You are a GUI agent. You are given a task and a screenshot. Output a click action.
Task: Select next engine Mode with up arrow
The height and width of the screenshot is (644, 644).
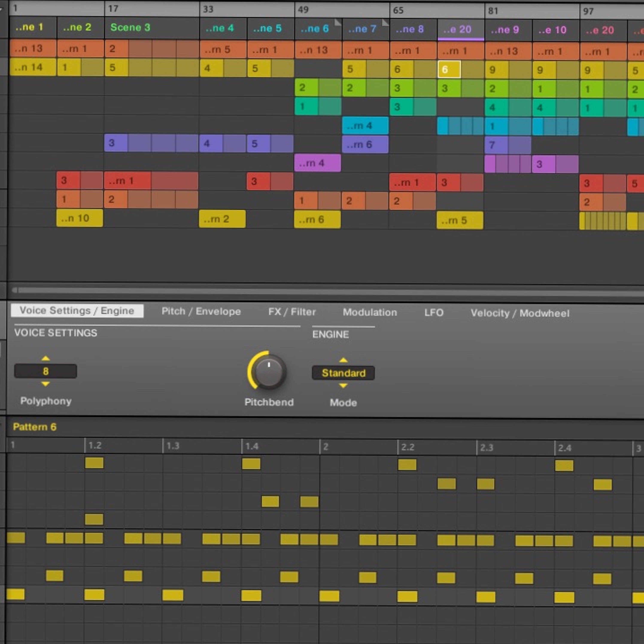343,360
